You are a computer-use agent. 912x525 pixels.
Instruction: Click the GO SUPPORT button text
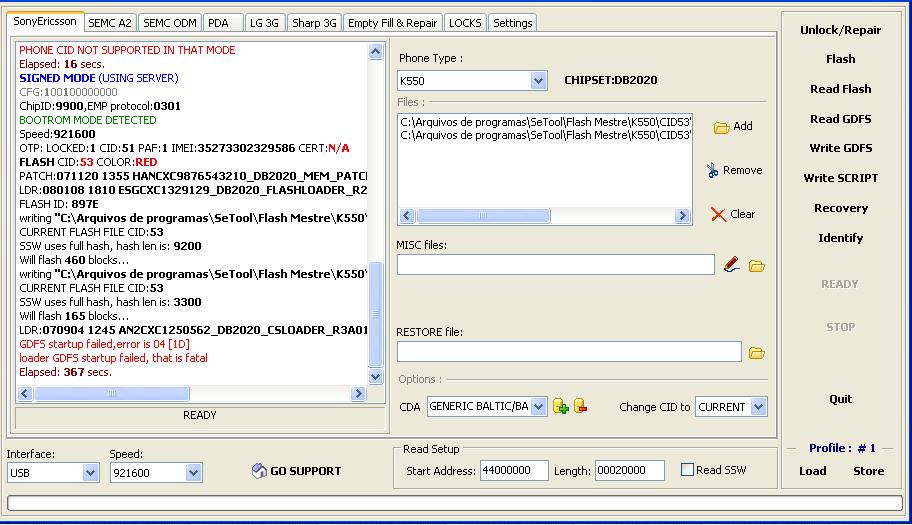(x=305, y=472)
